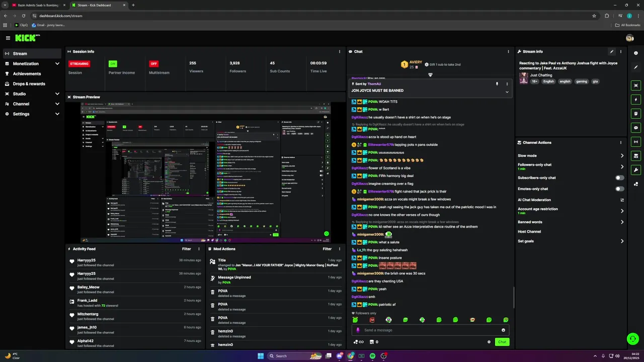Open Slow mode options arrow
The width and height of the screenshot is (644, 362).
[622, 156]
